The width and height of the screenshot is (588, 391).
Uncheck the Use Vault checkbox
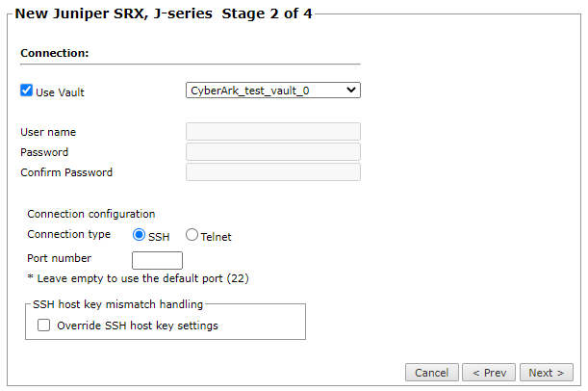[27, 91]
